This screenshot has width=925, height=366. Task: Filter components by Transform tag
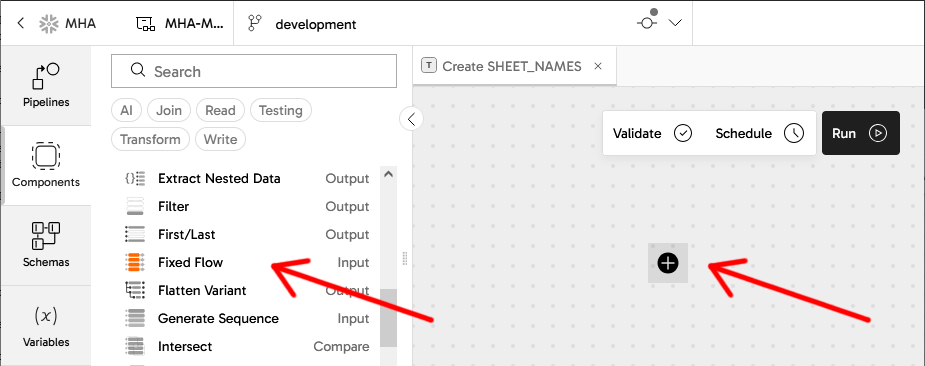(x=150, y=139)
